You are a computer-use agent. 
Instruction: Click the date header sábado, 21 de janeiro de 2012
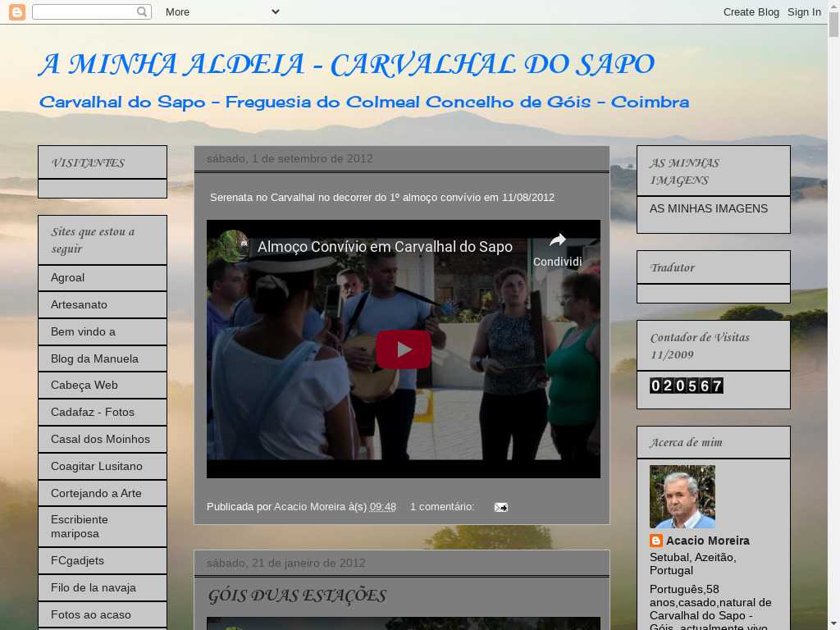coord(285,563)
